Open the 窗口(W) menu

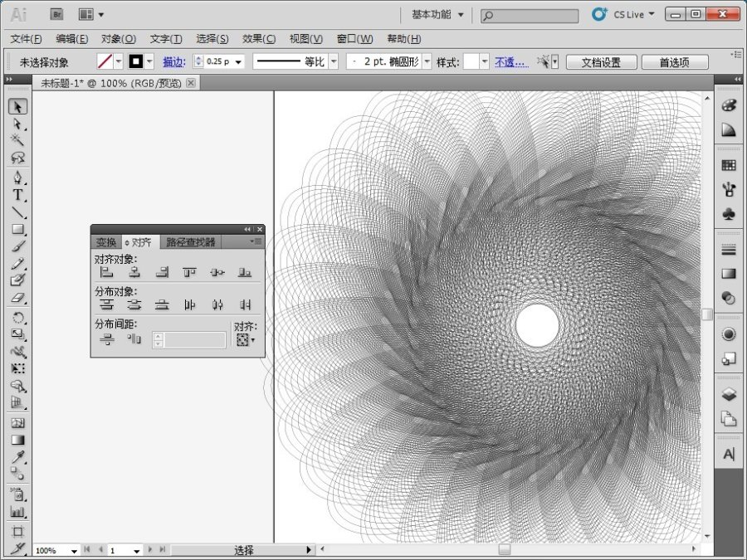(354, 38)
